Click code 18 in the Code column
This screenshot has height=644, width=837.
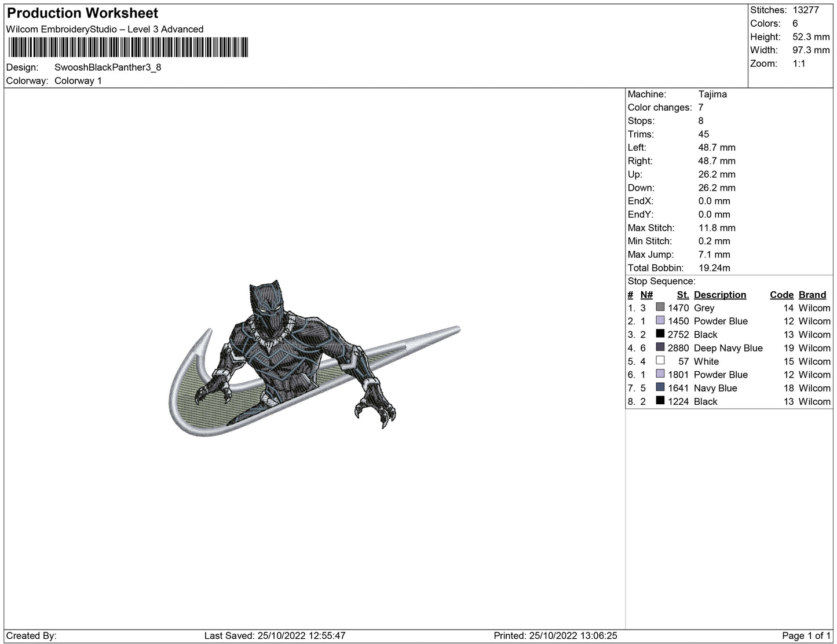point(788,387)
